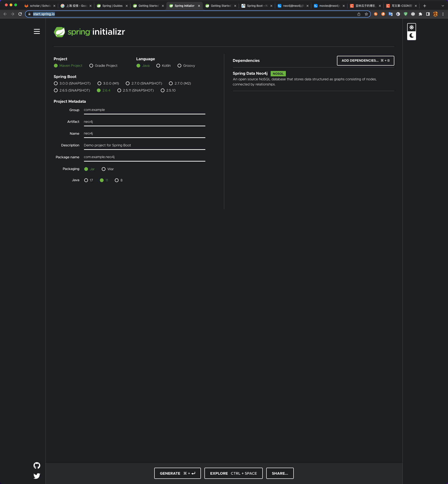Bookmark this page with star icon
This screenshot has width=448, height=484.
pyautogui.click(x=366, y=14)
